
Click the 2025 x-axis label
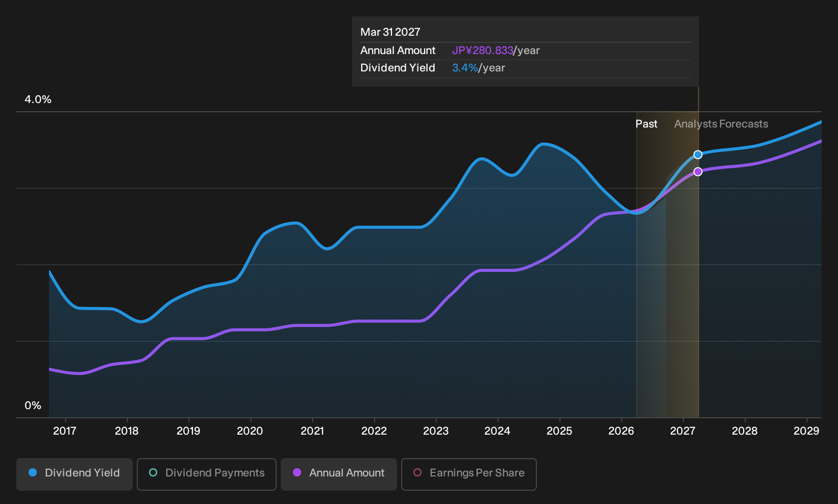(559, 431)
